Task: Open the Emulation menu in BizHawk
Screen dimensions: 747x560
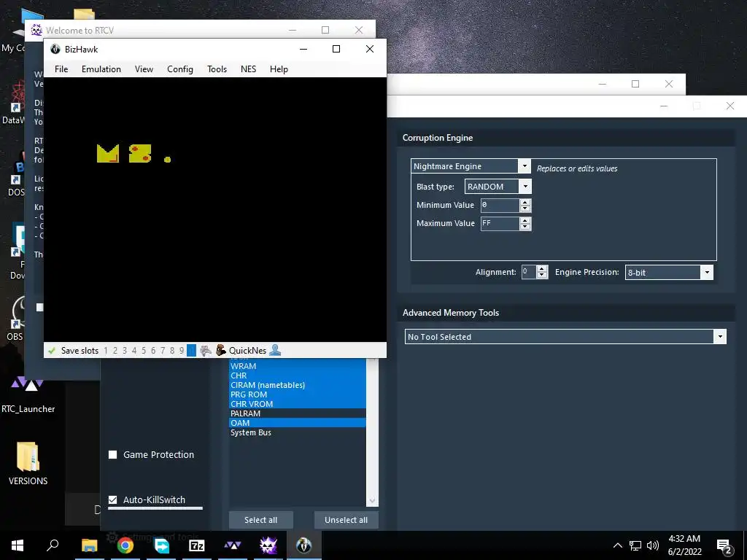Action: pyautogui.click(x=101, y=69)
